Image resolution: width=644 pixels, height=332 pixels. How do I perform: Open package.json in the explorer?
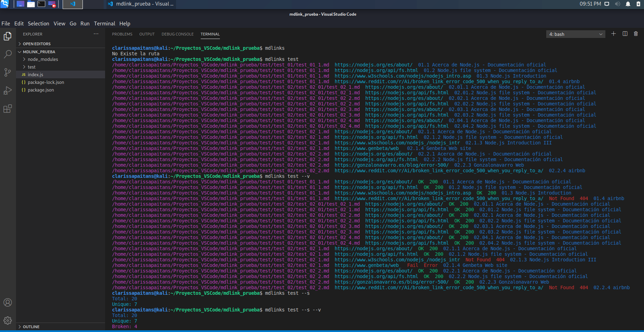[x=61, y=90]
